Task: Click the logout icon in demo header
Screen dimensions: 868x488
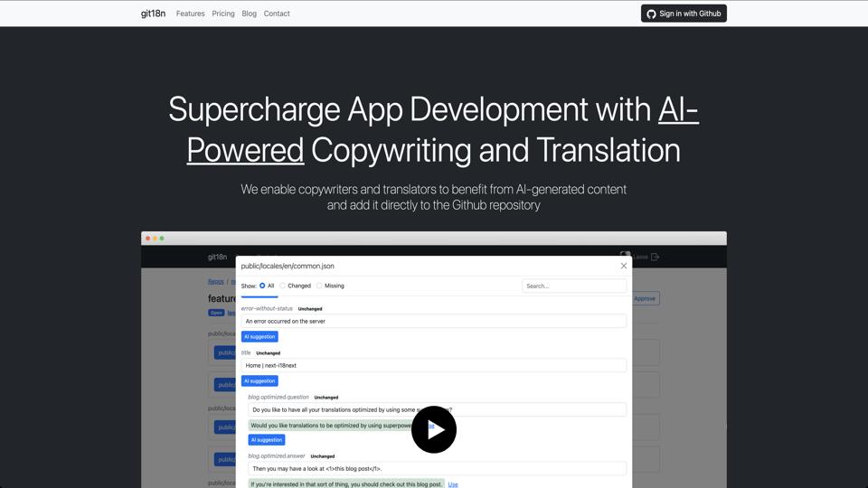Action: (656, 257)
